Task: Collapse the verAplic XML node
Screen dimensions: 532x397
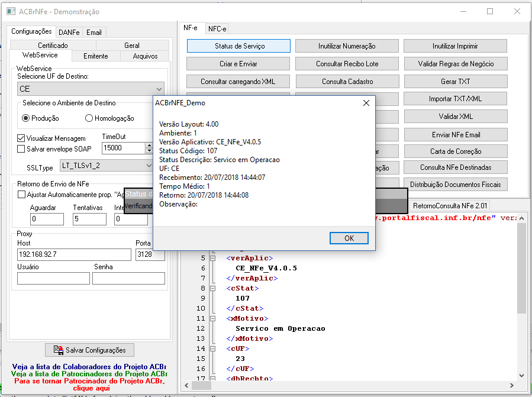Action: [212, 258]
